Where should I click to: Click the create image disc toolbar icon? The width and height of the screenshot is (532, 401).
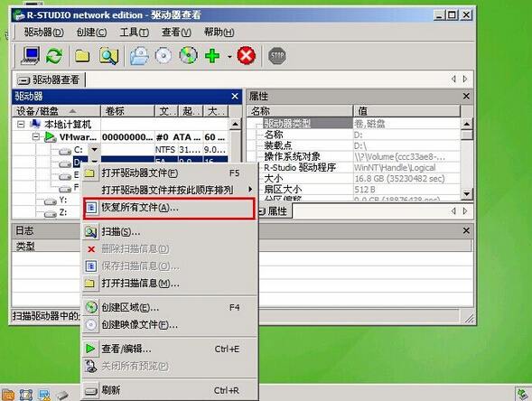tap(163, 56)
